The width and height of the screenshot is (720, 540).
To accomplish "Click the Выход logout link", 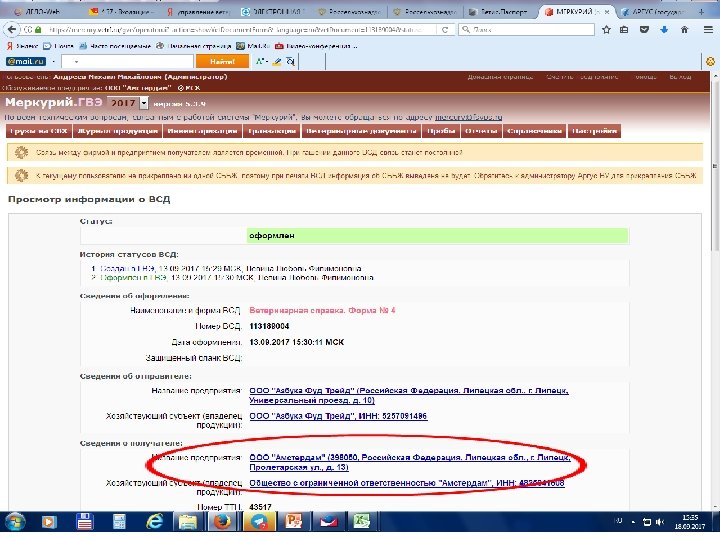I will tap(680, 77).
